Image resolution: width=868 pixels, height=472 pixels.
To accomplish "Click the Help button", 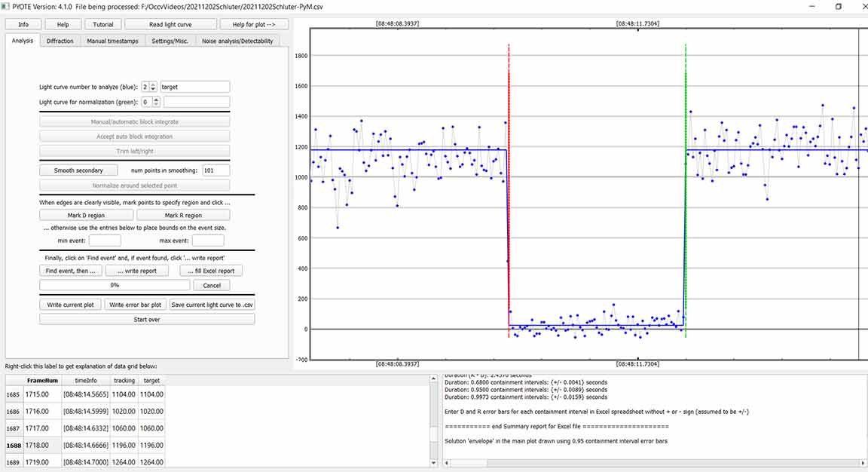I will coord(63,24).
